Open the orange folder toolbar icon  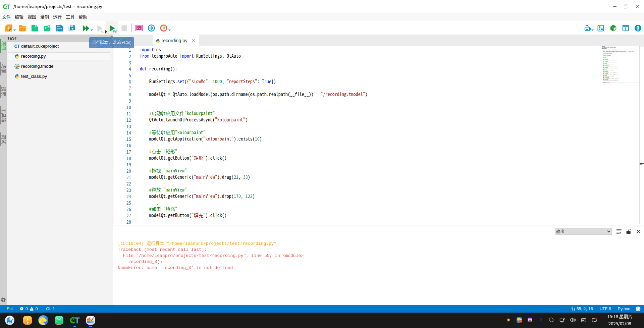[22, 28]
